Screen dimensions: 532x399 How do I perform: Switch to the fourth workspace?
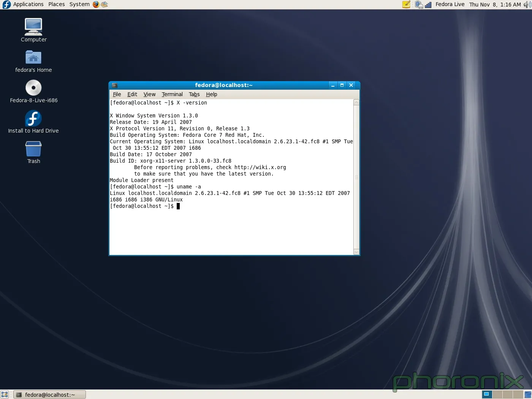(518, 394)
